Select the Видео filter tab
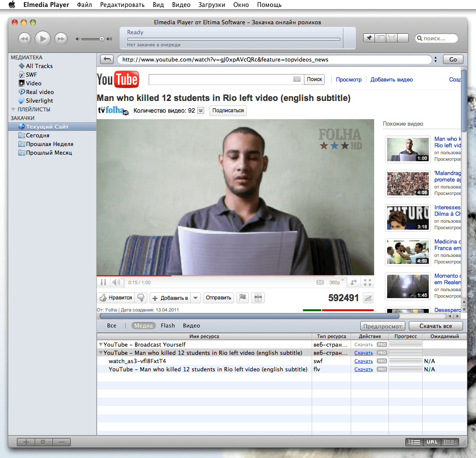The height and width of the screenshot is (458, 476). pos(191,326)
